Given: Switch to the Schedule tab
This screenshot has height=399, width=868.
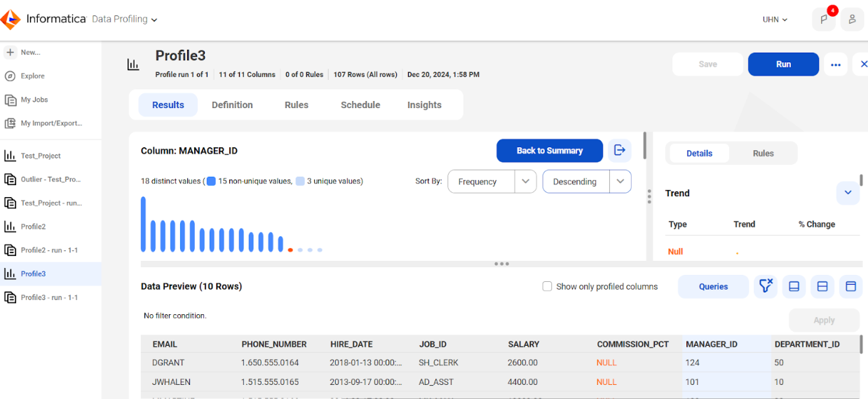Looking at the screenshot, I should pos(360,105).
